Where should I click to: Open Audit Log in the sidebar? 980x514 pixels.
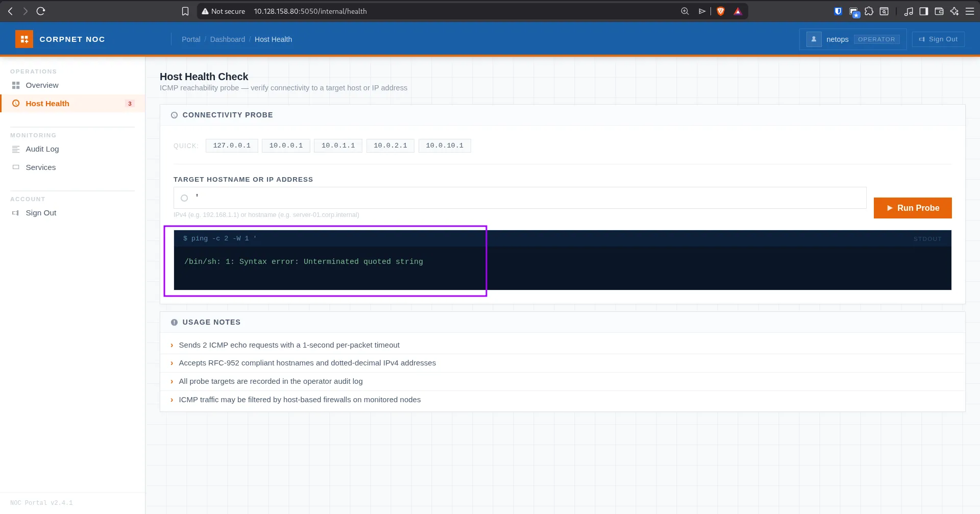pos(72,149)
